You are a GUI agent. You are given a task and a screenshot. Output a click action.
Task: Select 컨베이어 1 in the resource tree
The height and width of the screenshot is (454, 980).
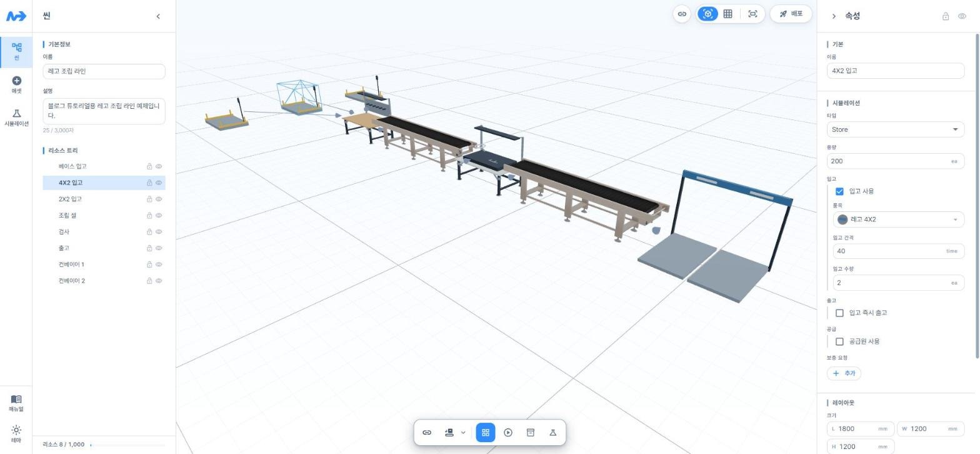pos(104,265)
